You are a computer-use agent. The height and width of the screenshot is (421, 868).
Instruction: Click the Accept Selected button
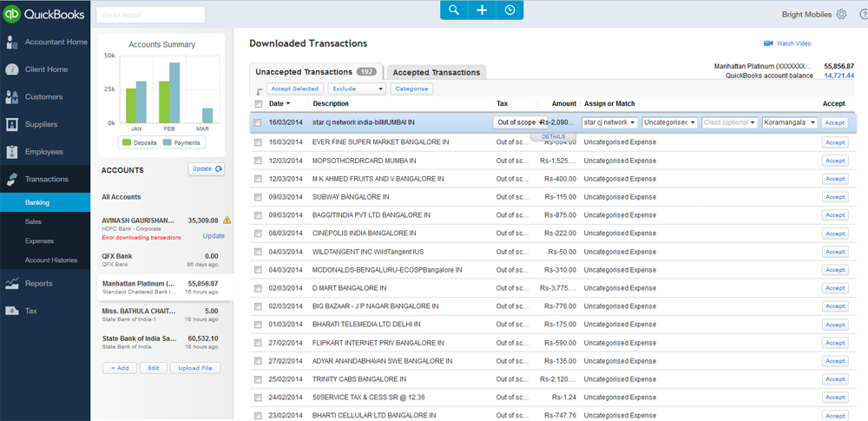pyautogui.click(x=295, y=89)
